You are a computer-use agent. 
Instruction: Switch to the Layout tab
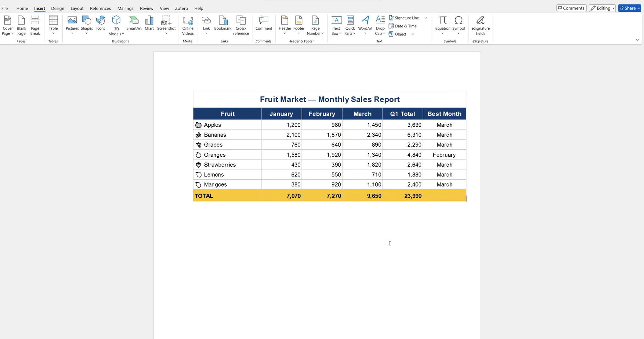[x=77, y=8]
